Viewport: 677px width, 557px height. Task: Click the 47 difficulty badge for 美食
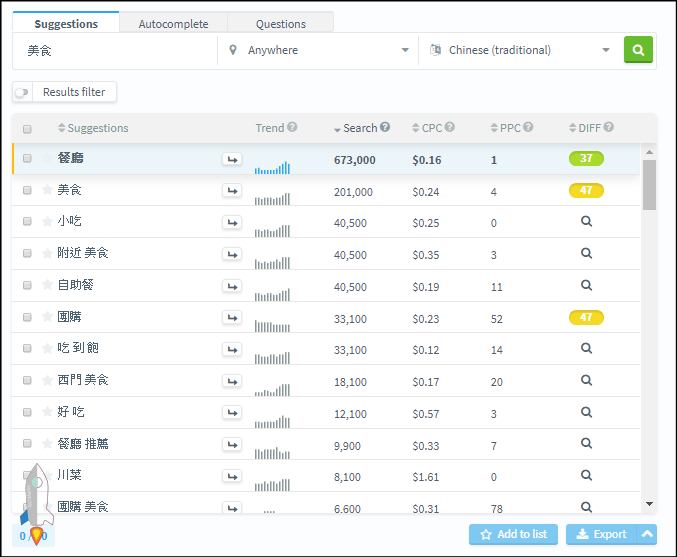tap(586, 190)
